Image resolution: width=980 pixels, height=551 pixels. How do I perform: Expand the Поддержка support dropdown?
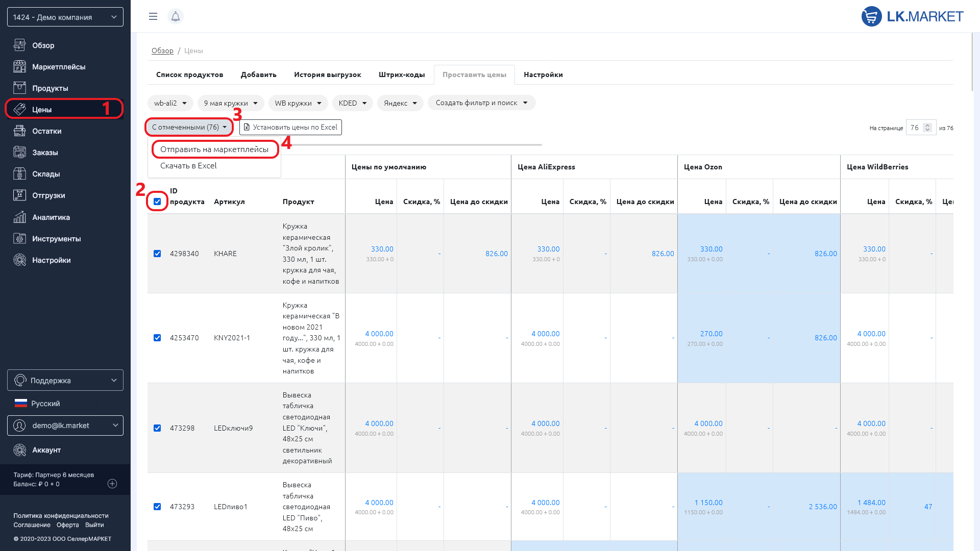65,380
